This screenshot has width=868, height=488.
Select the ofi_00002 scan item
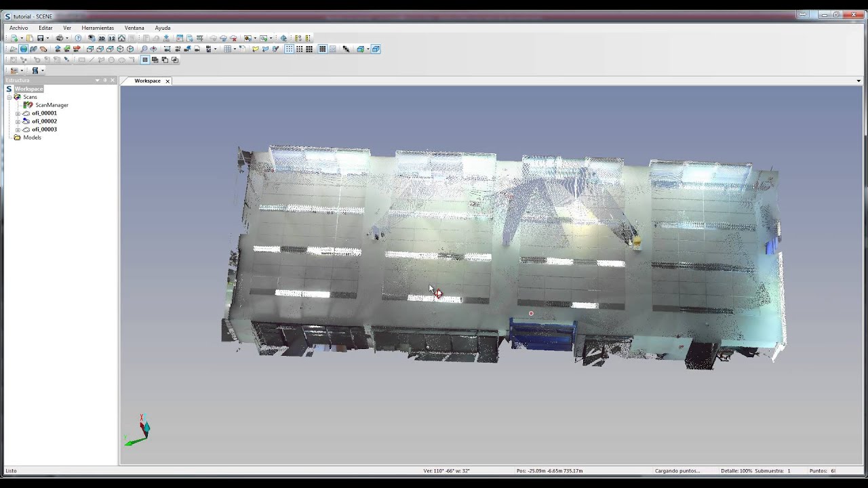tap(44, 121)
